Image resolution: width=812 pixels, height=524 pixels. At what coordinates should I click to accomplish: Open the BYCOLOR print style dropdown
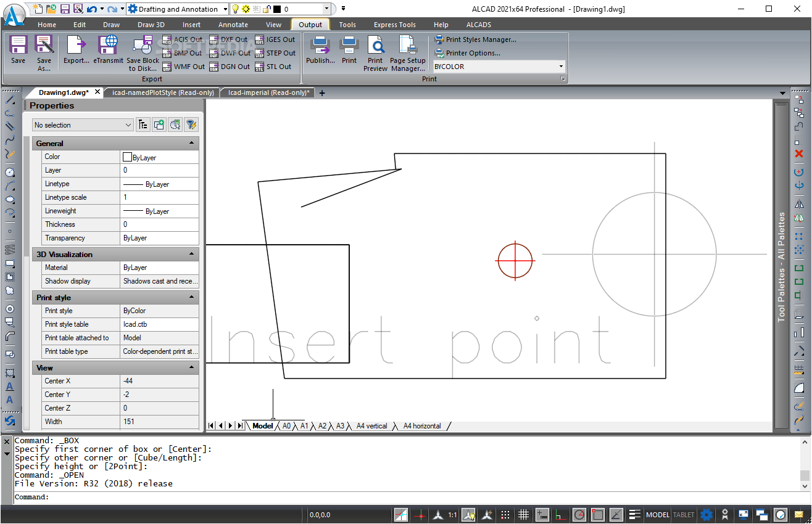tap(561, 67)
